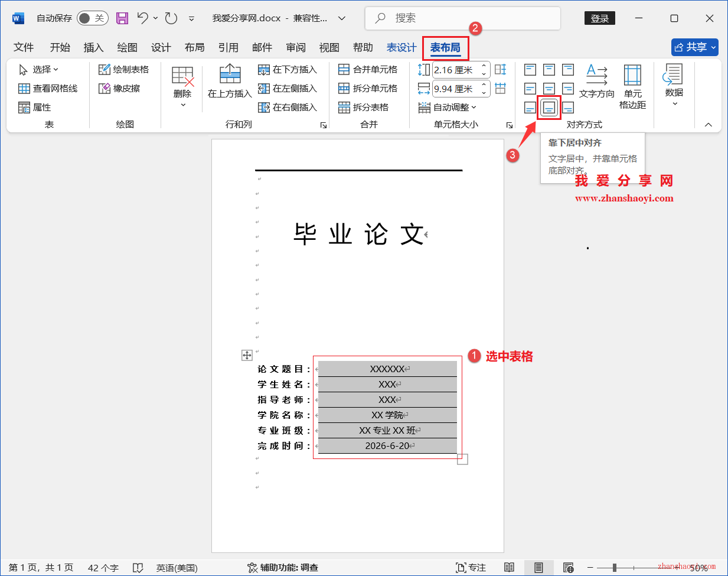The width and height of the screenshot is (728, 576).
Task: Click 合并单元格 merge cells
Action: pos(368,70)
